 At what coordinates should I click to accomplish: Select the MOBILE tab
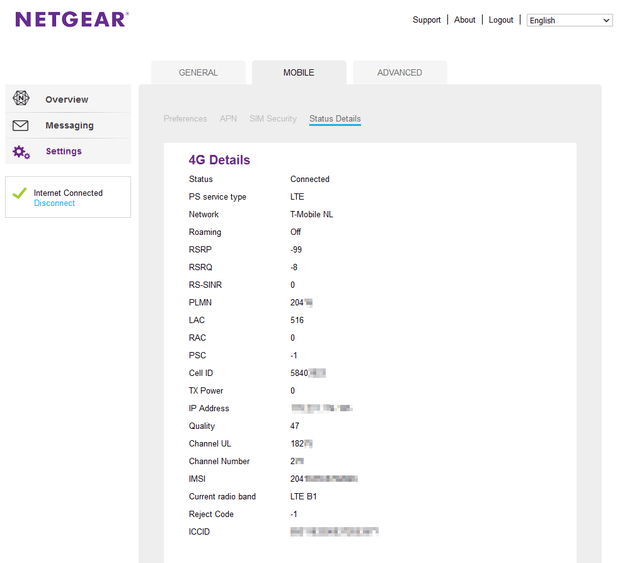click(x=299, y=72)
